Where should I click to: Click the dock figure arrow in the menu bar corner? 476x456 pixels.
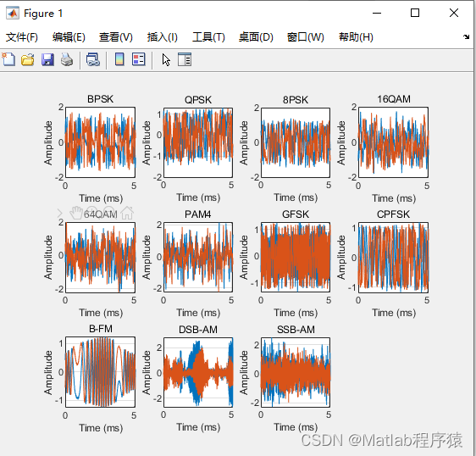point(467,36)
